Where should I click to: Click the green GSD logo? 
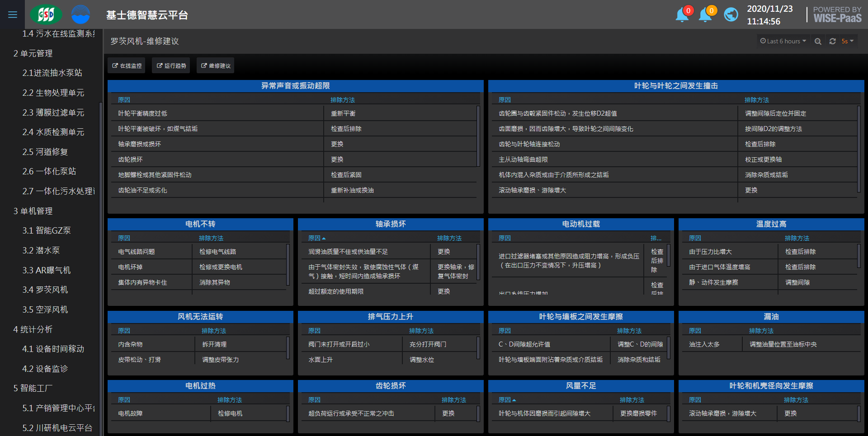pos(46,14)
